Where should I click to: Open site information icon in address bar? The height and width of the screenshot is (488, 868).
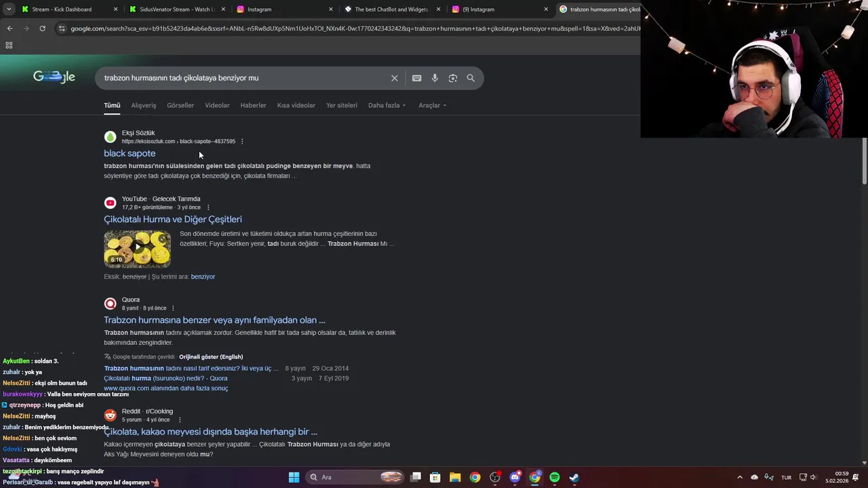(x=62, y=28)
